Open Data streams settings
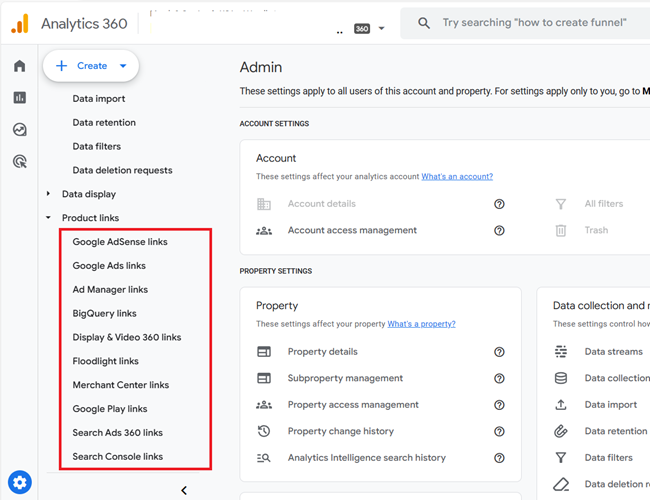The image size is (650, 500). coord(614,352)
